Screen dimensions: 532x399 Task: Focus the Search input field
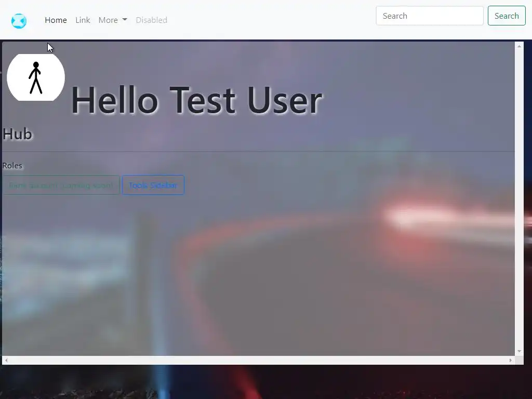(430, 16)
